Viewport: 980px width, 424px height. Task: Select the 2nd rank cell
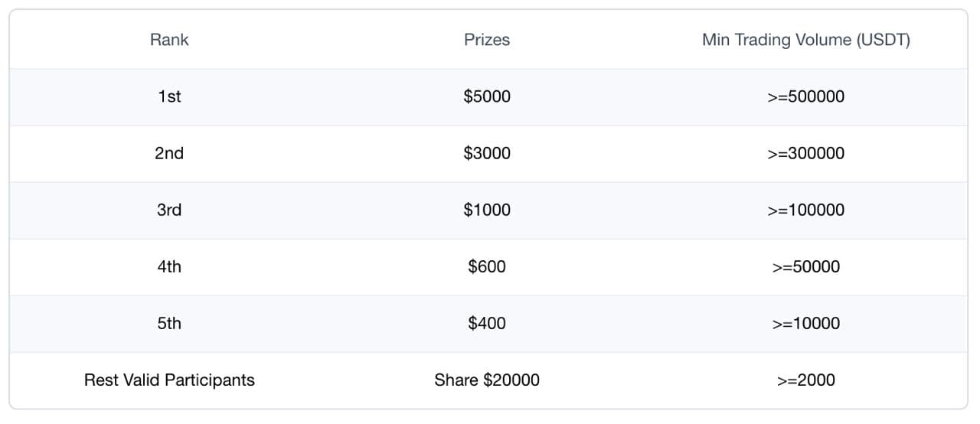tap(169, 153)
